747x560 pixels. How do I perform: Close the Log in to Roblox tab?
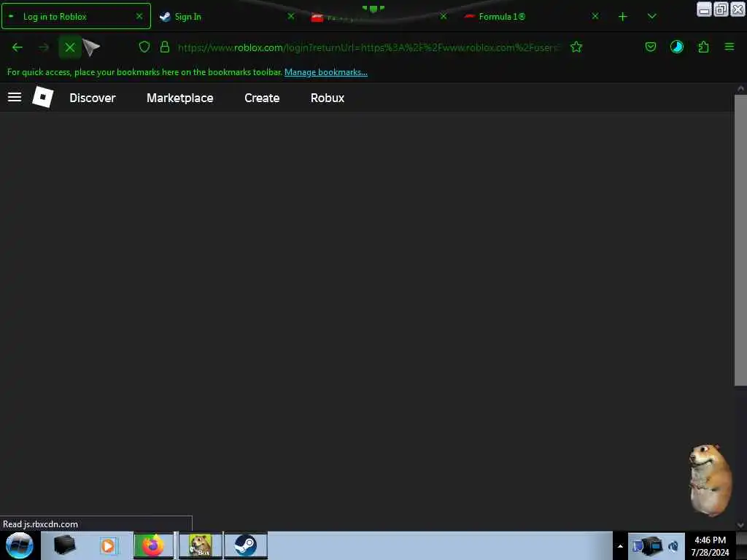pyautogui.click(x=139, y=16)
